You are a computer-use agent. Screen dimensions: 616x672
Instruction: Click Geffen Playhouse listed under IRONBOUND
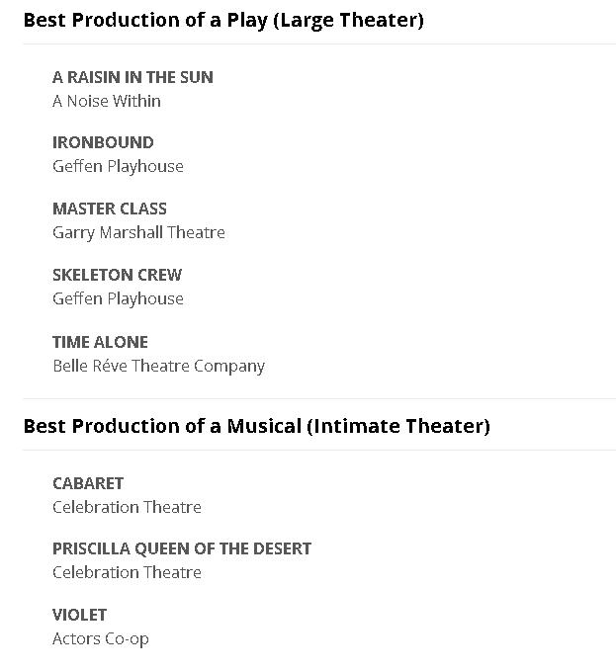118,166
